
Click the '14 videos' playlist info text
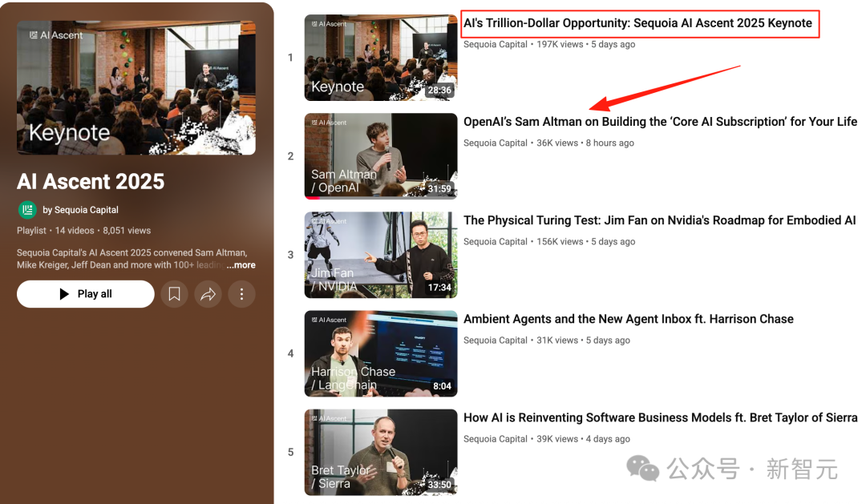[x=75, y=231]
